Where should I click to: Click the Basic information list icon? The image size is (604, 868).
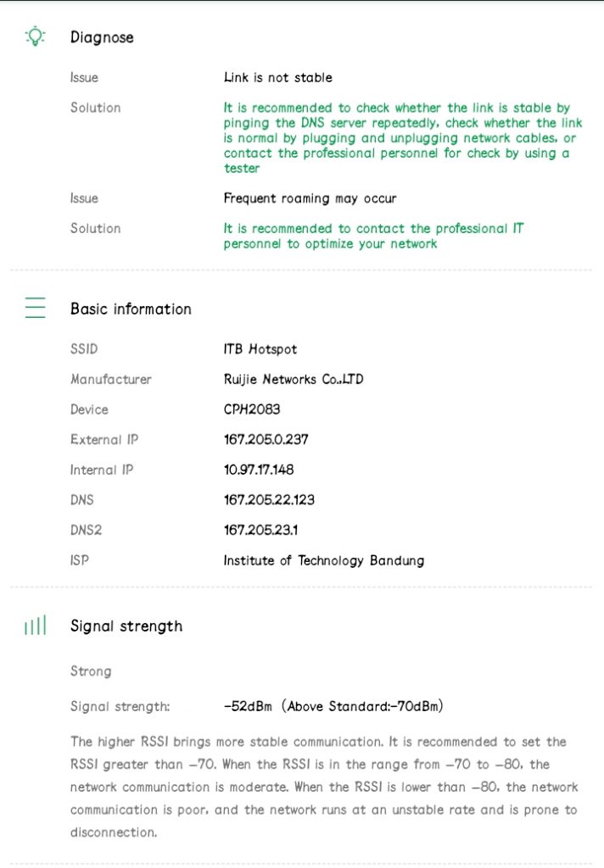(36, 308)
